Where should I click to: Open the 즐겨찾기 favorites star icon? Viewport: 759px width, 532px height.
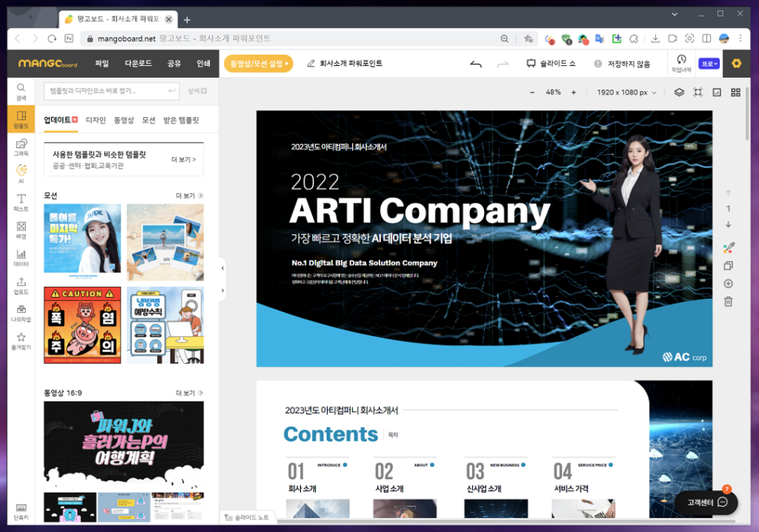click(20, 341)
